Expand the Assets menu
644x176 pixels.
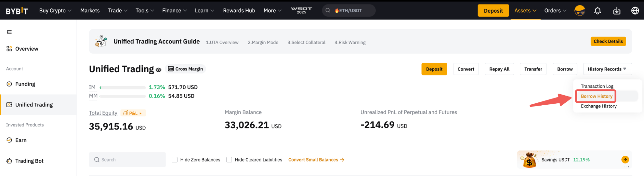(525, 11)
